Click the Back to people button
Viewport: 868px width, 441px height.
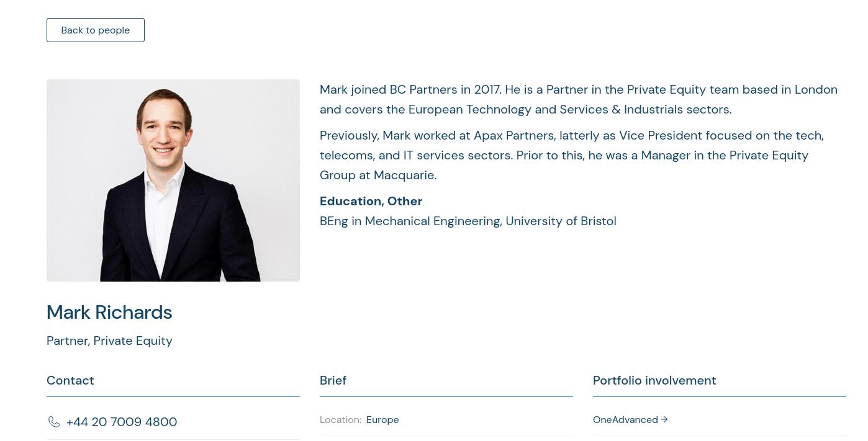pyautogui.click(x=96, y=30)
